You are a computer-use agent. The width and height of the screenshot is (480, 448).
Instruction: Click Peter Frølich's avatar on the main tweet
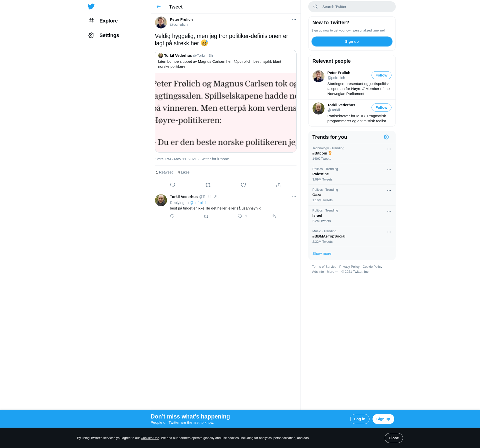161,22
